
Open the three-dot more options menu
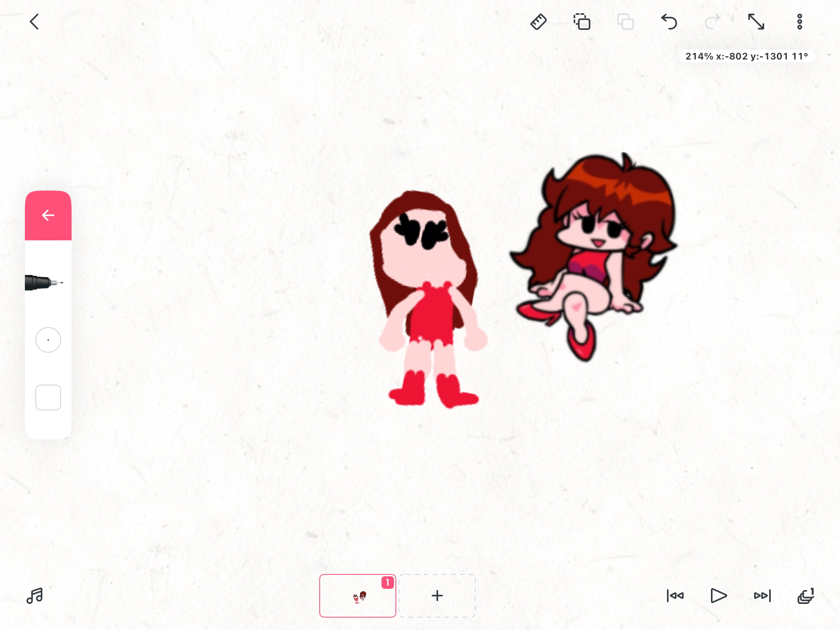pyautogui.click(x=800, y=22)
